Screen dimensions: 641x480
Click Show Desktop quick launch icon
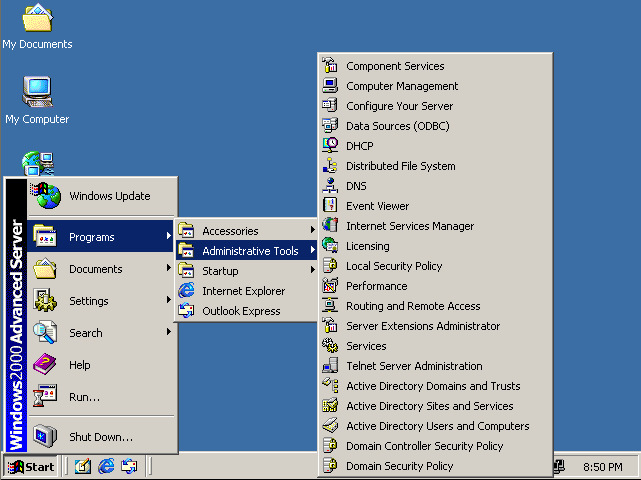coord(83,466)
